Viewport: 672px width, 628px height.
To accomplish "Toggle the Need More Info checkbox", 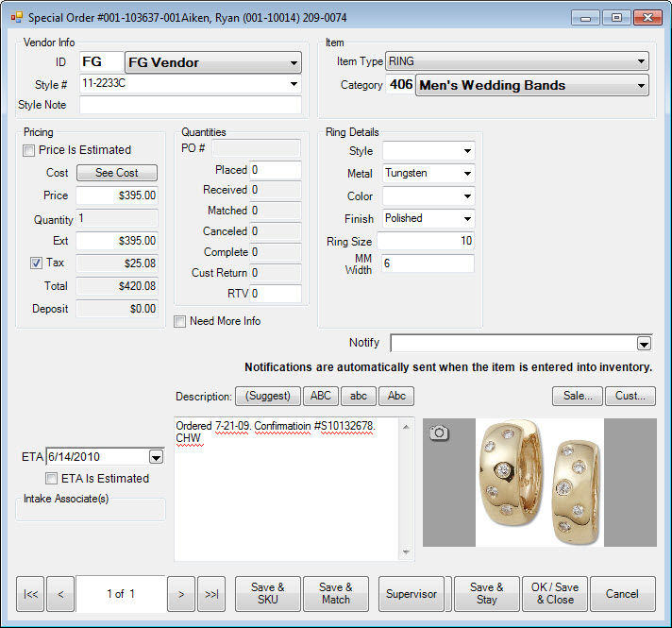I will click(x=181, y=321).
